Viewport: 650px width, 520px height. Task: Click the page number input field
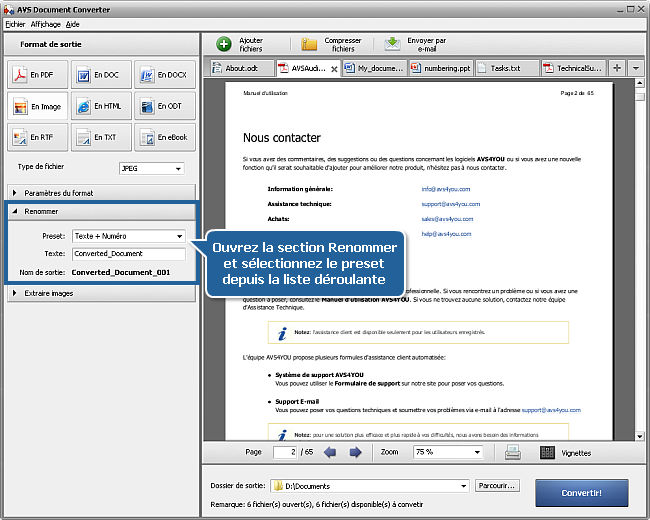click(285, 452)
